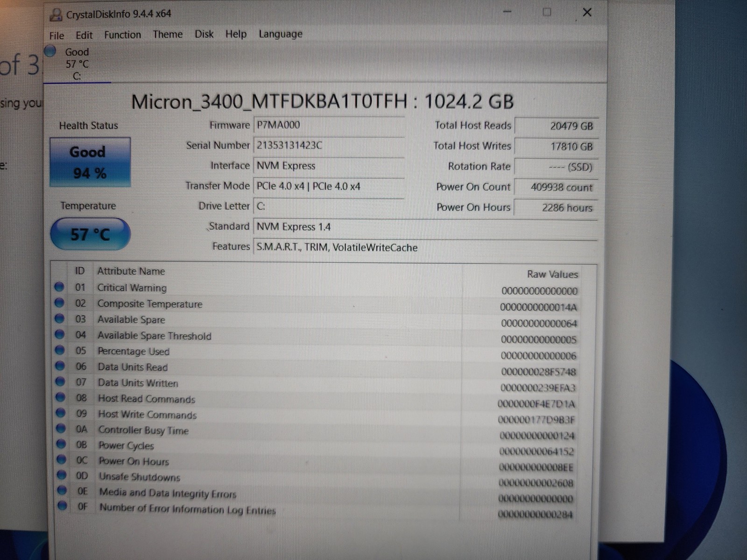Click the 57 °C temperature button

(90, 234)
